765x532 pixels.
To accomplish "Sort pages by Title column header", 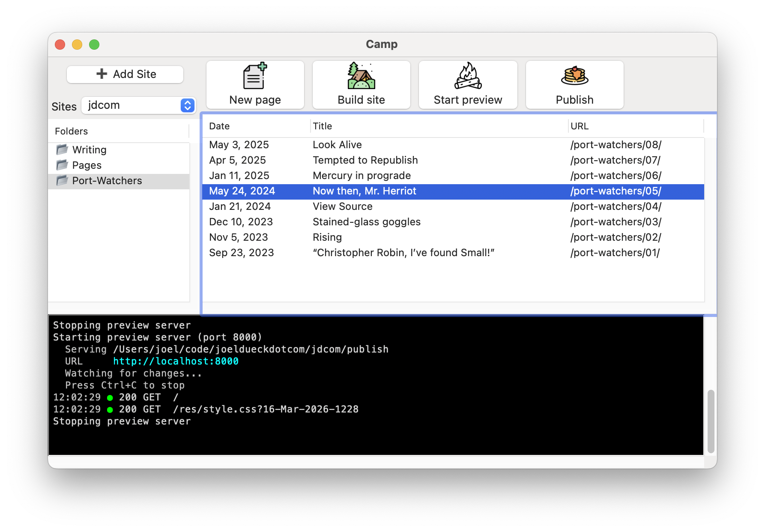I will pos(322,126).
